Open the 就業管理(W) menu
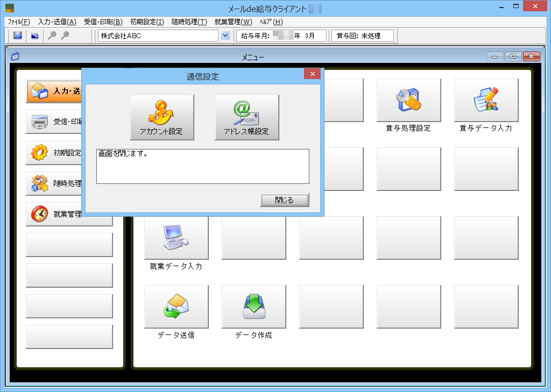Viewport: 551px width, 392px height. [x=233, y=22]
